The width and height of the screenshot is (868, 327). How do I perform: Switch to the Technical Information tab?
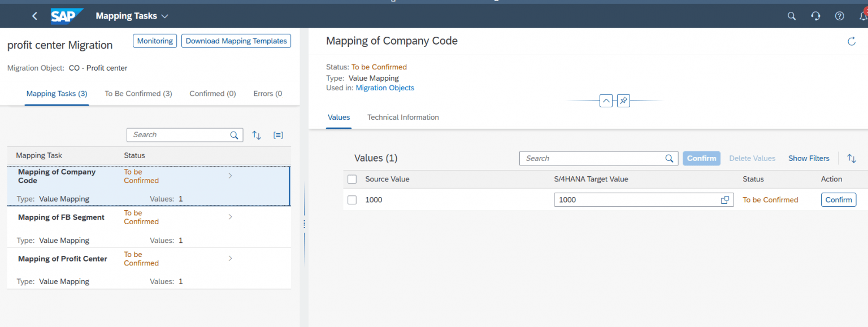click(x=402, y=117)
